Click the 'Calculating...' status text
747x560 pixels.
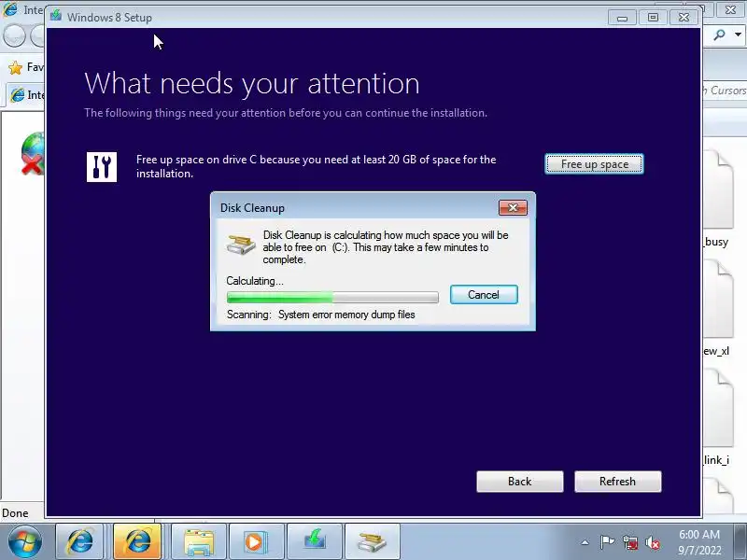[255, 281]
